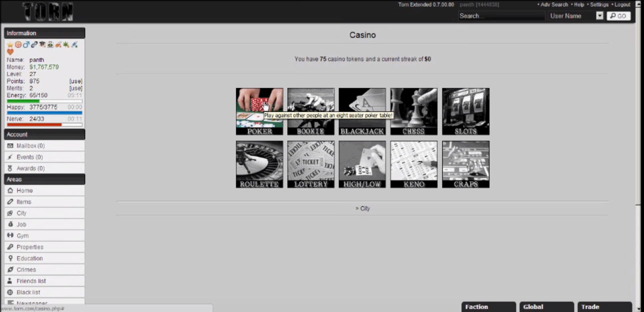
Task: Open the Poker casino game tile
Action: click(259, 111)
